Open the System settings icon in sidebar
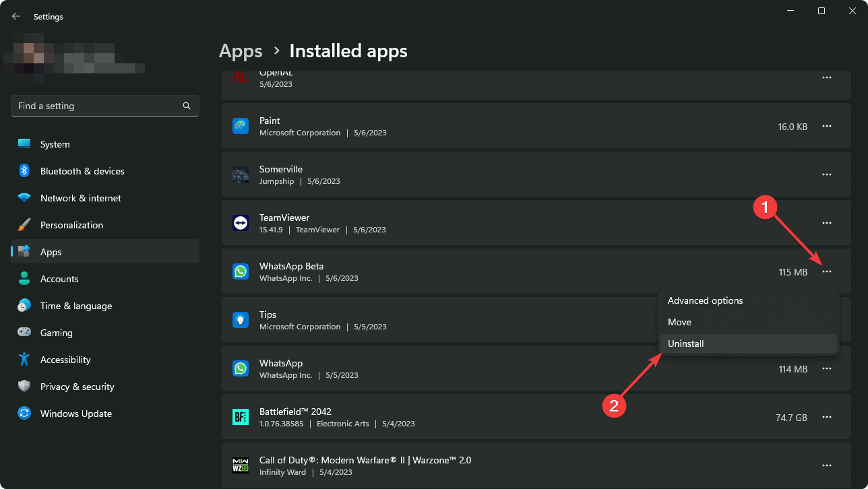The height and width of the screenshot is (489, 868). tap(24, 143)
